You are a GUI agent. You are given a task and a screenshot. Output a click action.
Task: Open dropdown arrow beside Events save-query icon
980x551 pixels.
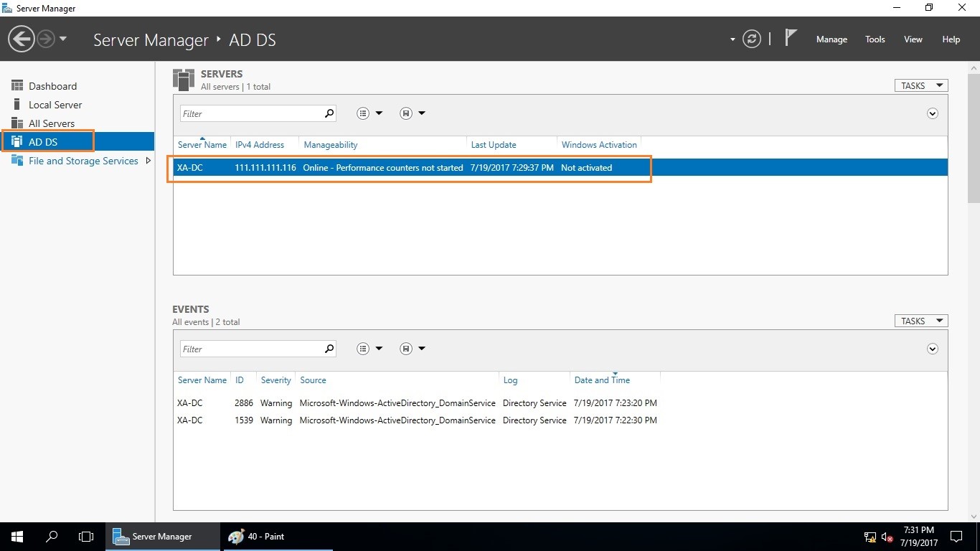click(422, 349)
